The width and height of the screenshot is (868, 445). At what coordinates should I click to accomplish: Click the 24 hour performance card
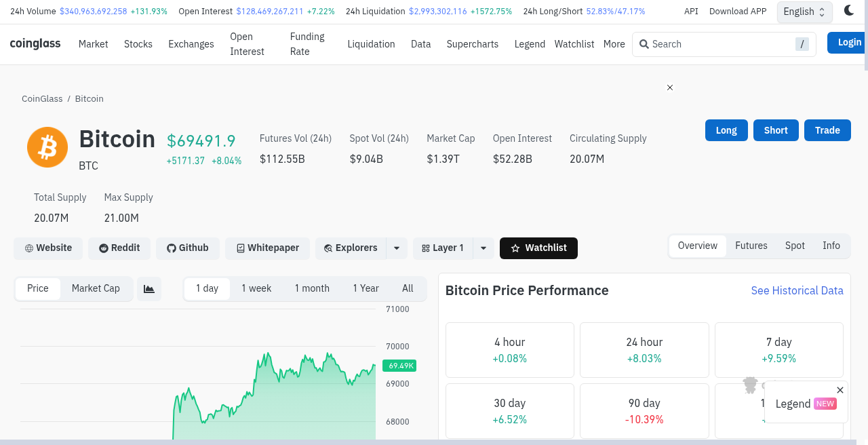tap(644, 350)
